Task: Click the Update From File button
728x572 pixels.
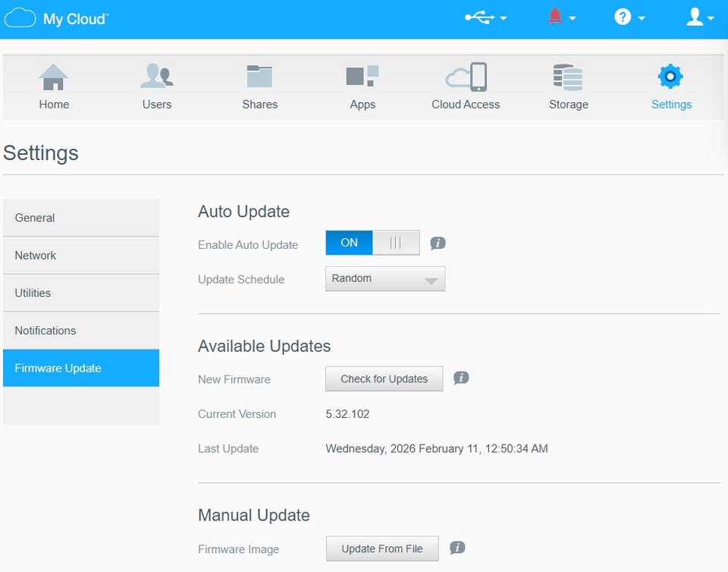Action: 382,548
